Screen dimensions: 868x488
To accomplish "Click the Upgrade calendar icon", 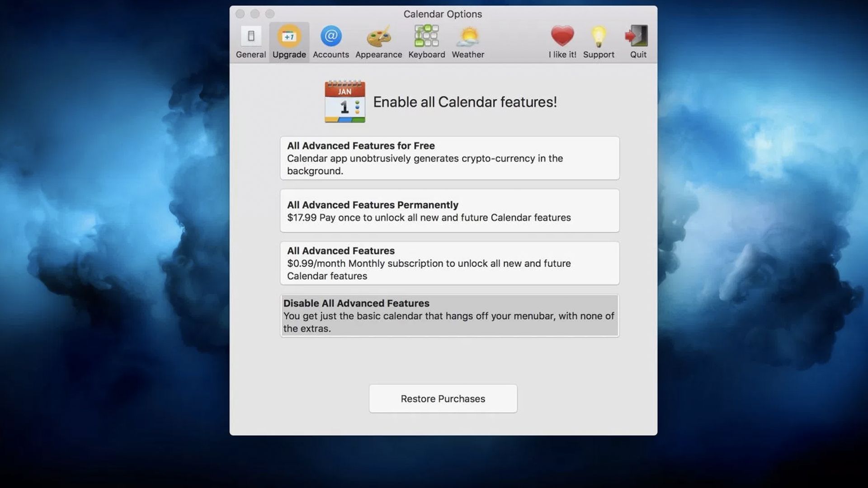I will (289, 36).
